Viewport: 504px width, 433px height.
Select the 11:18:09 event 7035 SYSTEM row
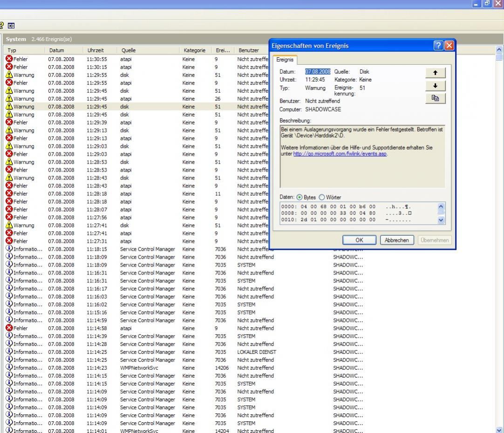click(x=184, y=265)
